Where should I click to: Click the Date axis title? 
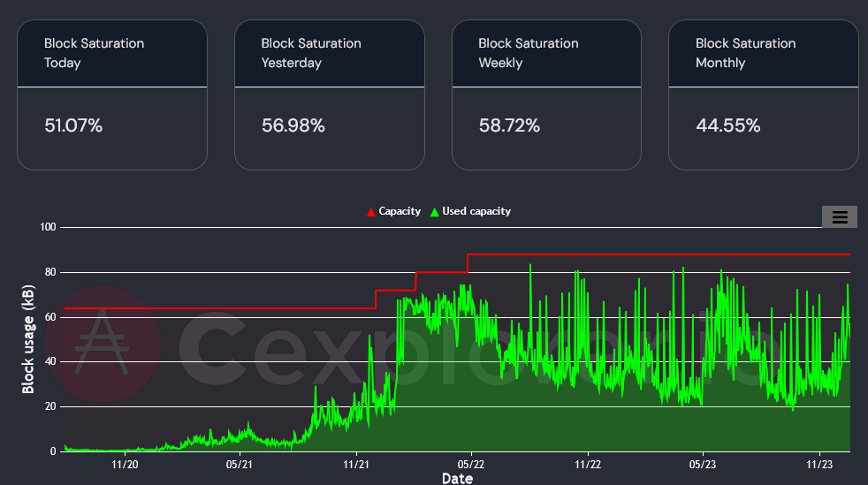click(457, 478)
